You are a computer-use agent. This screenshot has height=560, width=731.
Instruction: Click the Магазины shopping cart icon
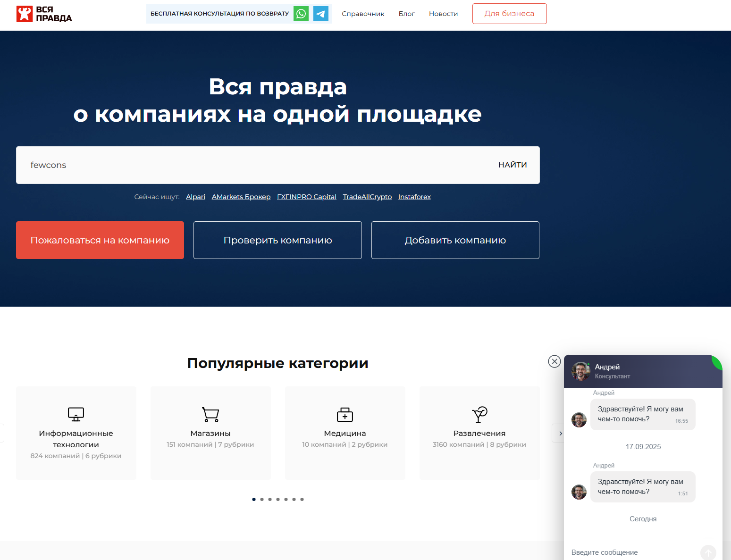(x=210, y=414)
